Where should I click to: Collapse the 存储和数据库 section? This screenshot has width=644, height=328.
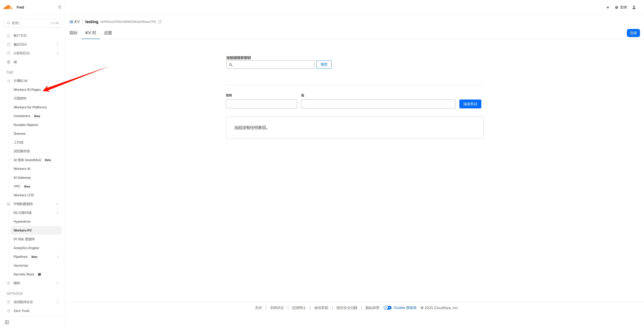[58, 204]
